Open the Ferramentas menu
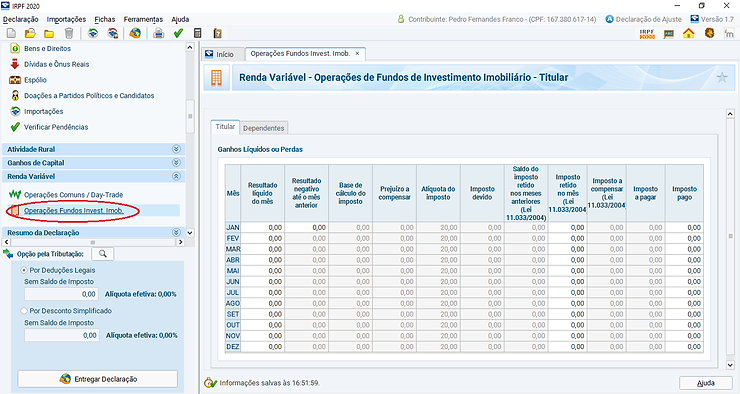Viewport: 740px width, 394px height. [x=143, y=19]
